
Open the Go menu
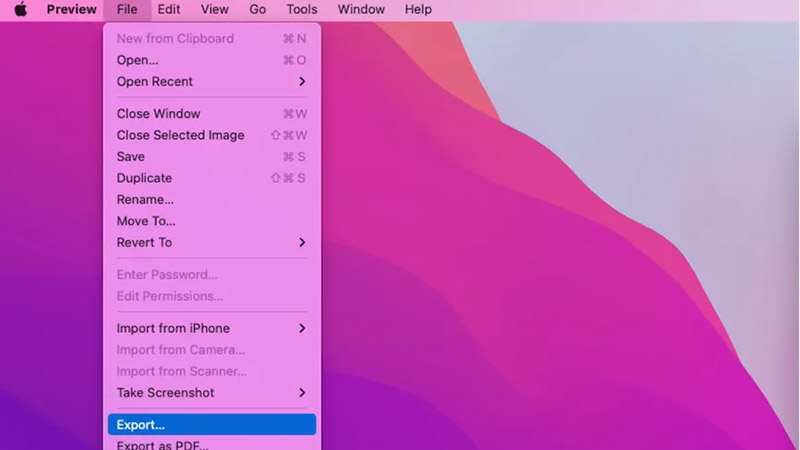point(257,10)
